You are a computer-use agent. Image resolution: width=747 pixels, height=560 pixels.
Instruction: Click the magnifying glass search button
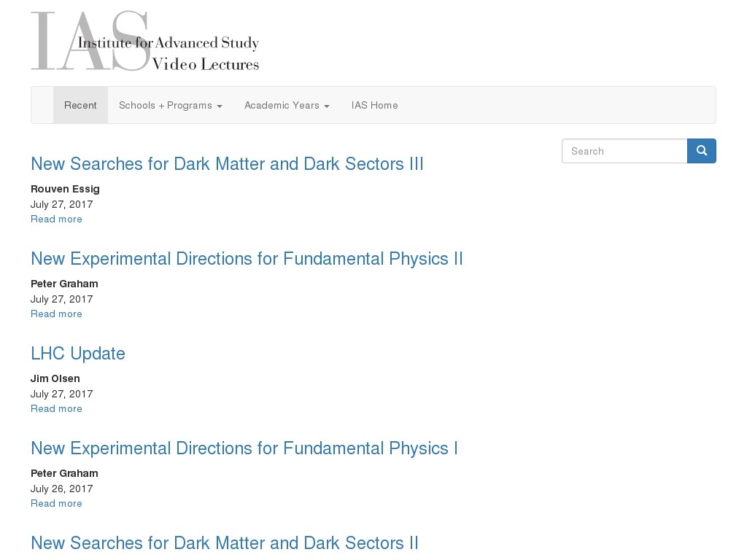click(701, 151)
